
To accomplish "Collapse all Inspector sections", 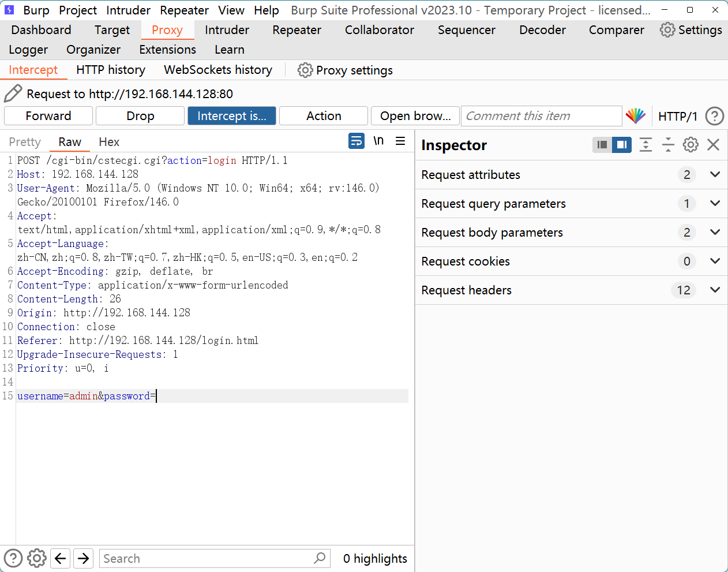I will (x=668, y=145).
